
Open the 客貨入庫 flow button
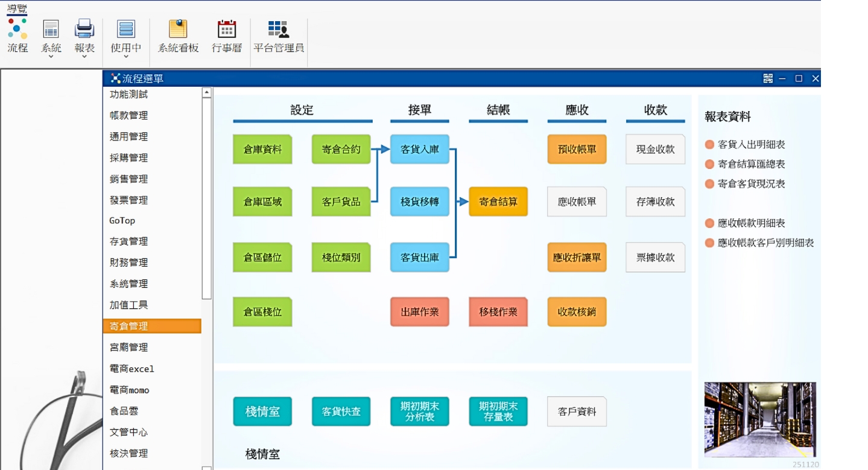pos(420,149)
